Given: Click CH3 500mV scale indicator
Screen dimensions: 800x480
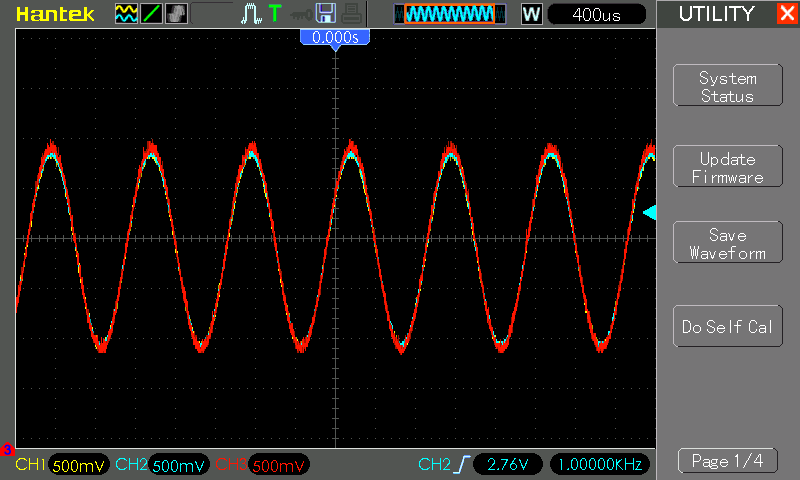Looking at the screenshot, I should click(x=262, y=465).
